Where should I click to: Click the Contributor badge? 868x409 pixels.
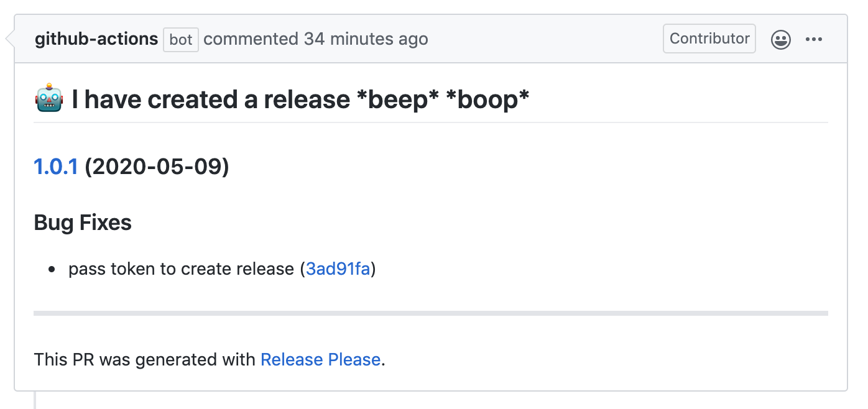coord(709,38)
